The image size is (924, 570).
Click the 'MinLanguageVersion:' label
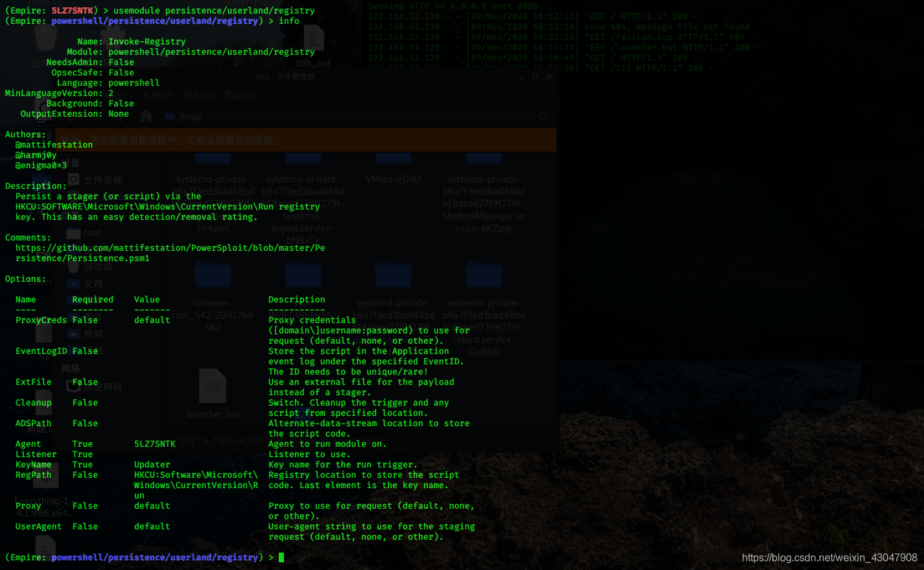pos(54,93)
